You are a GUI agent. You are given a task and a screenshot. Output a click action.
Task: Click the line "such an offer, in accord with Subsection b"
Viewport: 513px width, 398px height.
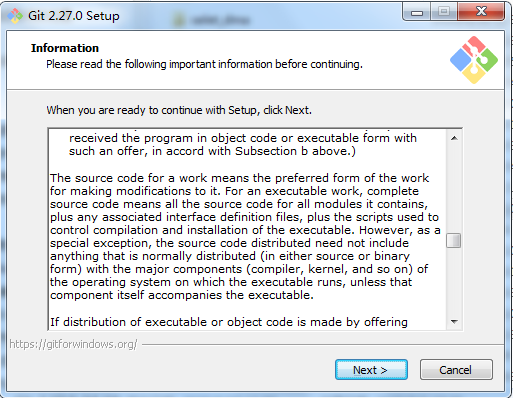[x=212, y=151]
